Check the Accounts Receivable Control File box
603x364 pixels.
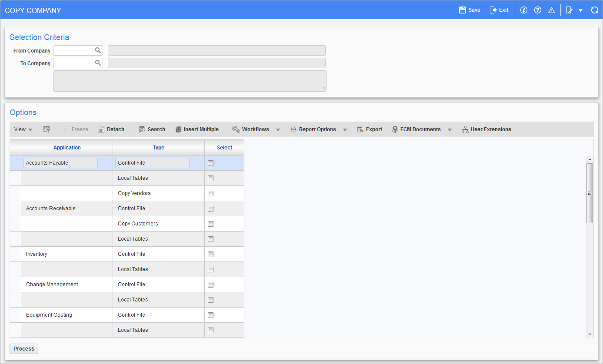tap(211, 208)
